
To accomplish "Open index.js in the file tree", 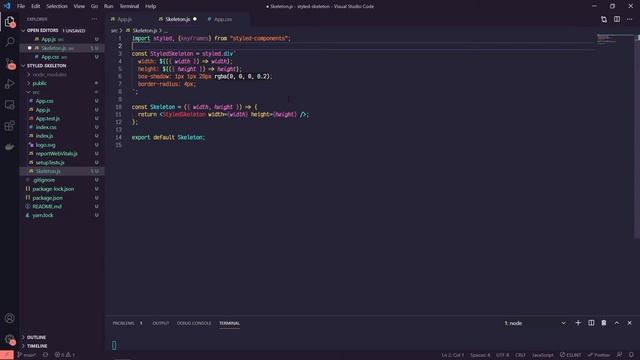I will (x=44, y=136).
